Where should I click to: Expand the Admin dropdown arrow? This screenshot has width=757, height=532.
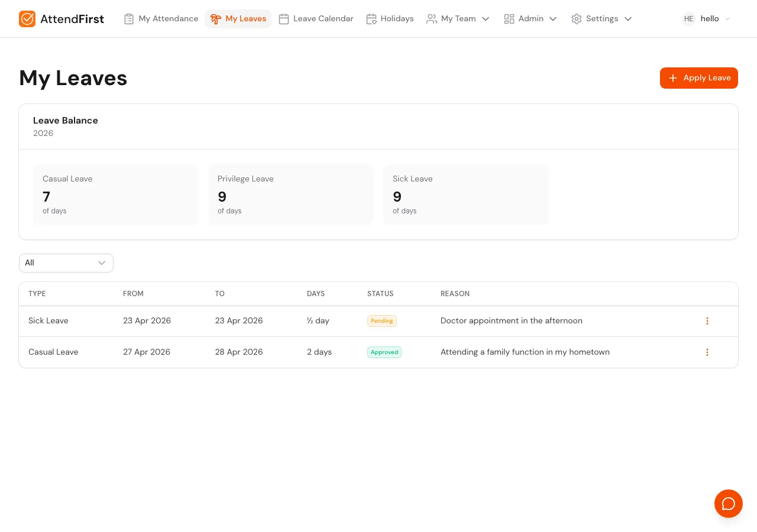tap(553, 18)
